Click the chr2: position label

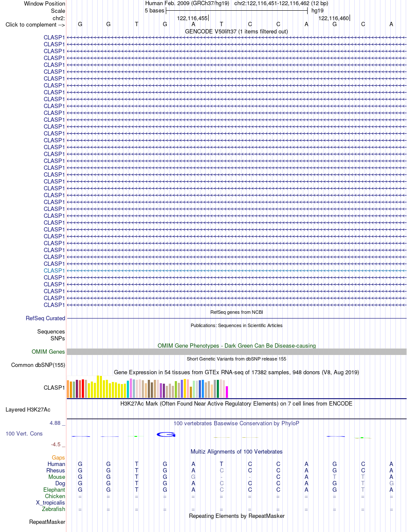click(x=59, y=18)
